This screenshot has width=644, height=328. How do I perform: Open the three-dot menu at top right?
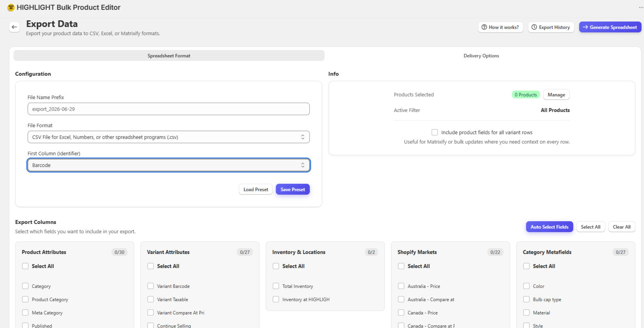pos(641,7)
